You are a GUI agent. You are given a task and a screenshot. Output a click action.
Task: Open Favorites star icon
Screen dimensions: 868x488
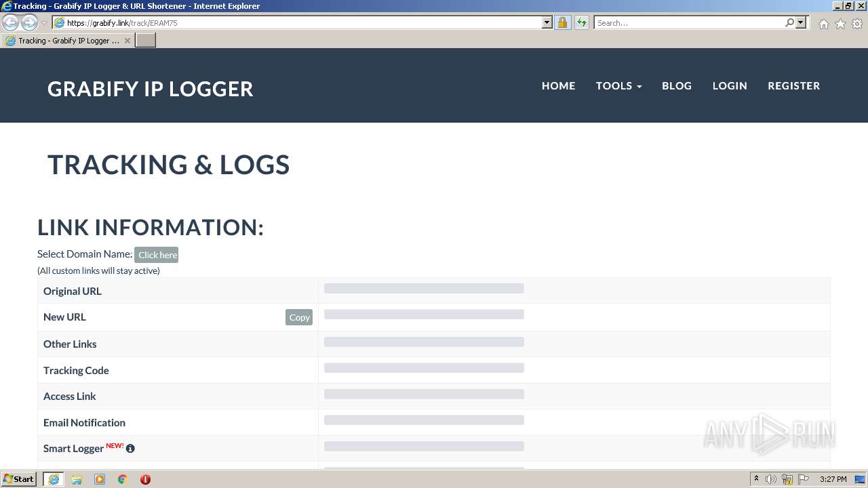tap(840, 24)
